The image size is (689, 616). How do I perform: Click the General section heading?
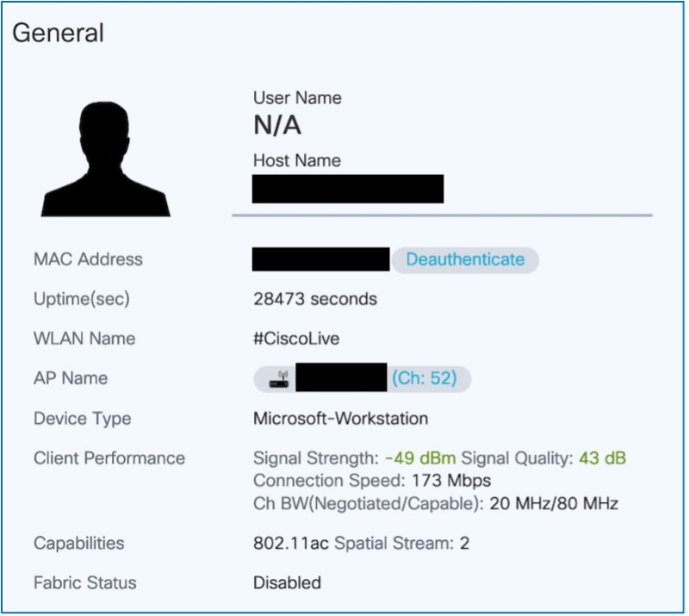pos(58,34)
